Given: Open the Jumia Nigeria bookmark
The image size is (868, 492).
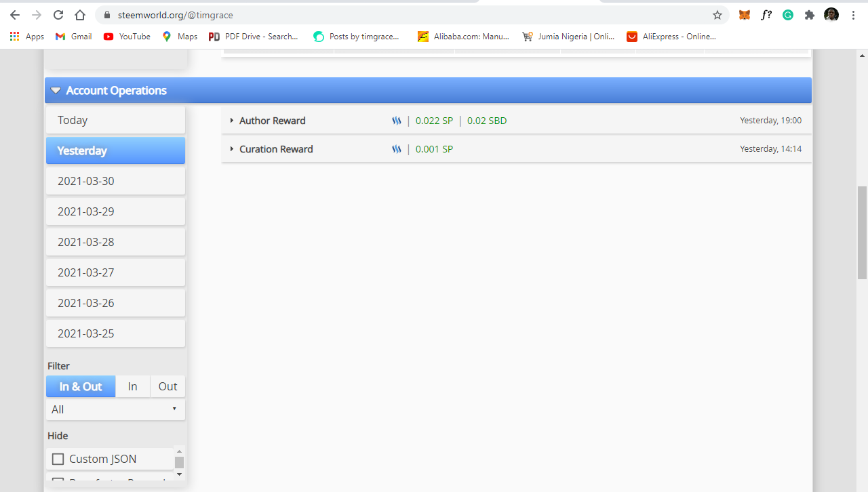Looking at the screenshot, I should (x=570, y=36).
